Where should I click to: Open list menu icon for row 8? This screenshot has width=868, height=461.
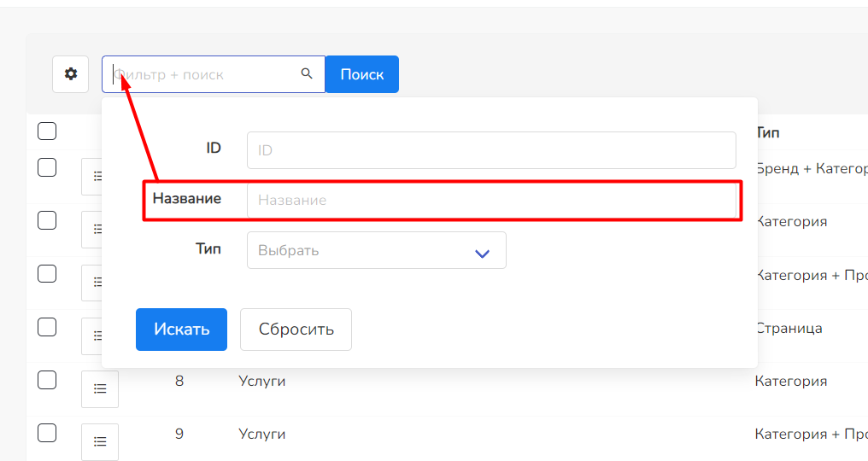tap(99, 388)
